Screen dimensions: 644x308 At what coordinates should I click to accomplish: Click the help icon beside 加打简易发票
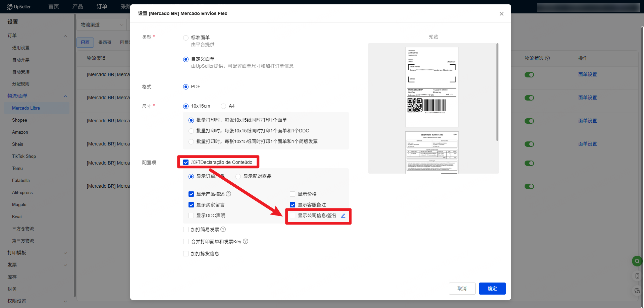click(223, 229)
